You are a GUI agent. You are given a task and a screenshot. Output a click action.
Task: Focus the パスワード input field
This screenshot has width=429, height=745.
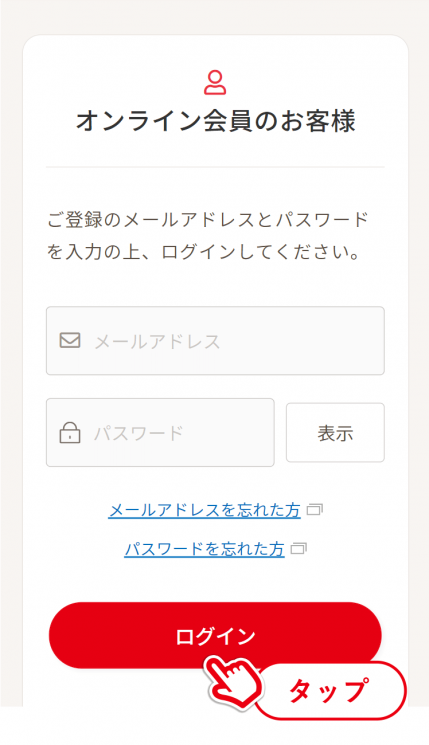tap(160, 432)
